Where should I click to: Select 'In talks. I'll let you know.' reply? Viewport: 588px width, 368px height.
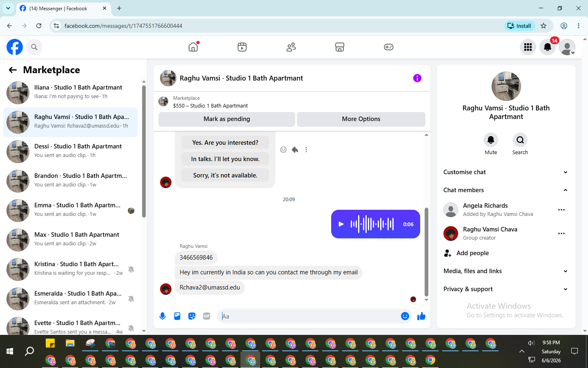(225, 159)
